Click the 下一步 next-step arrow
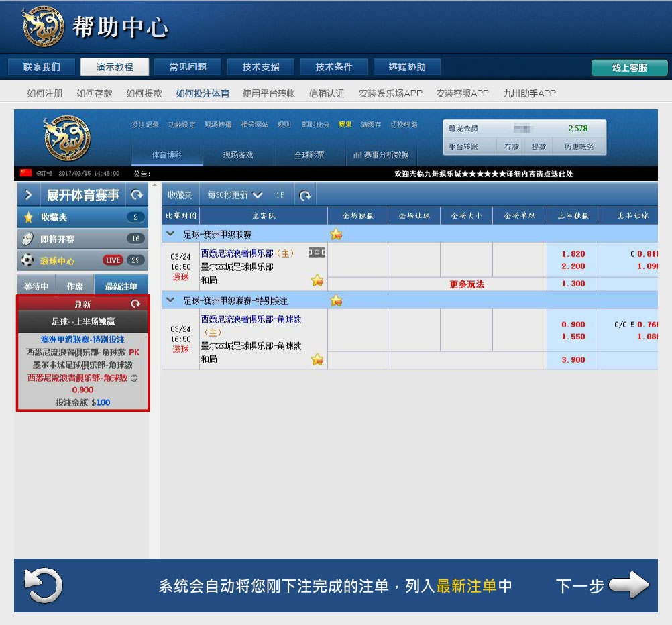 click(x=629, y=585)
